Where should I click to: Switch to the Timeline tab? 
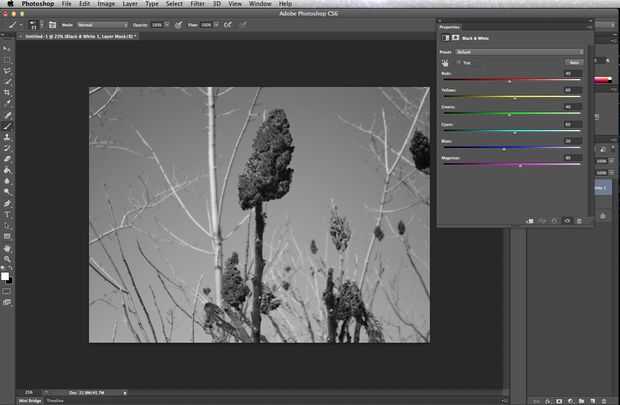point(55,401)
